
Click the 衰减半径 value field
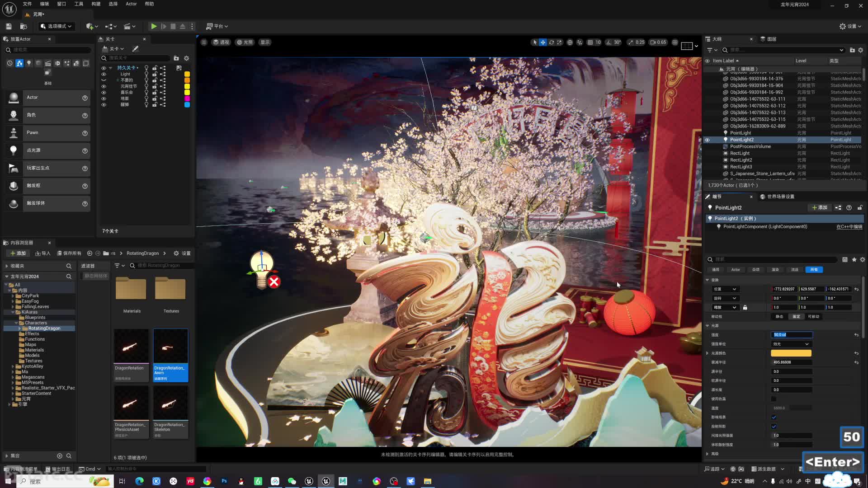pos(791,362)
